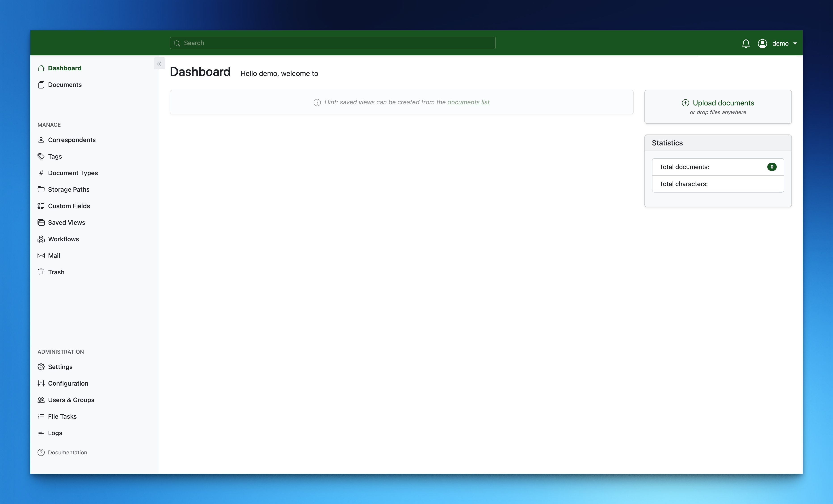Select the Workflows icon

point(41,239)
